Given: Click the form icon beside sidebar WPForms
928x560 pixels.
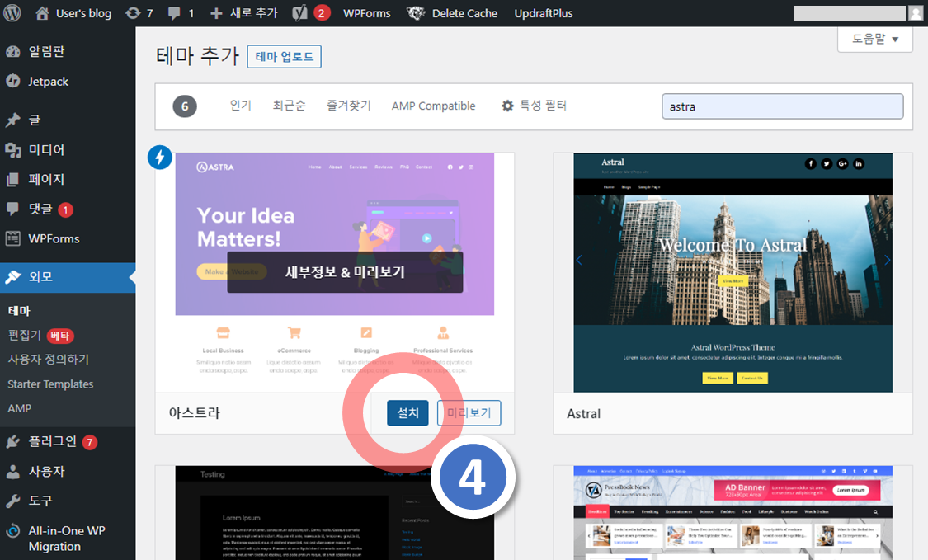Looking at the screenshot, I should [x=12, y=238].
